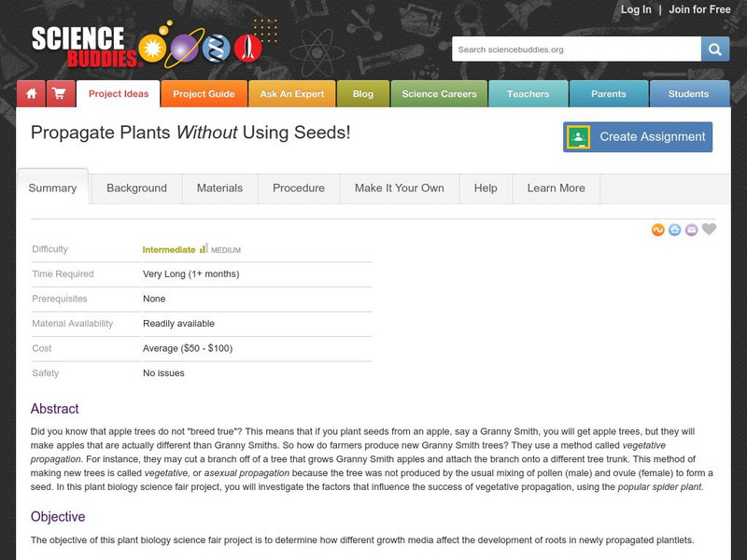Screen dimensions: 747x560
Task: Click the Join for Free link
Action: pos(699,9)
